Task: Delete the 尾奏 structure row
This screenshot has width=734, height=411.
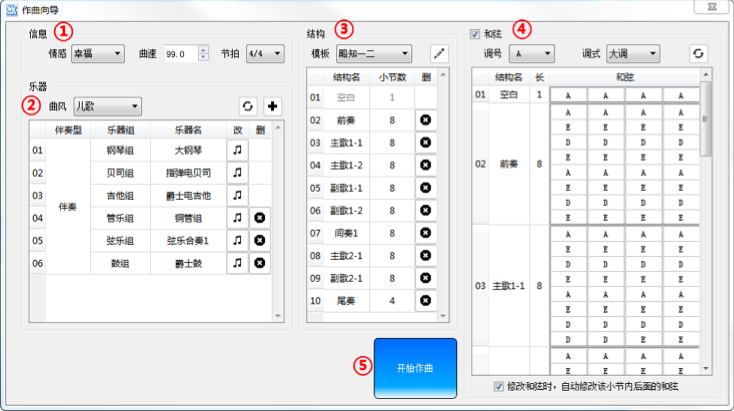Action: [426, 301]
